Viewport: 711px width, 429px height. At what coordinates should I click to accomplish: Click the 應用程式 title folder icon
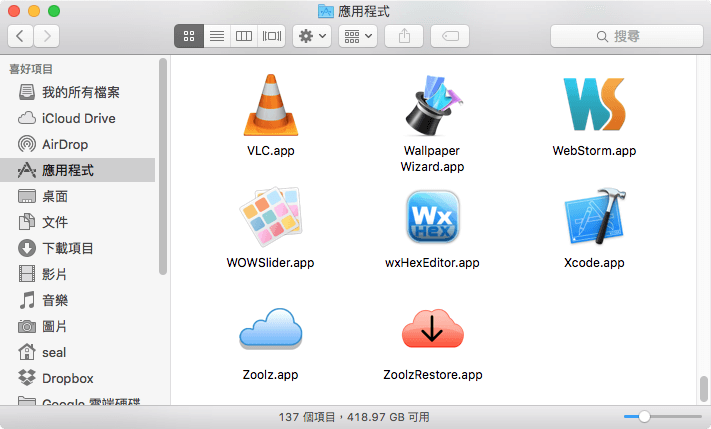click(x=326, y=11)
